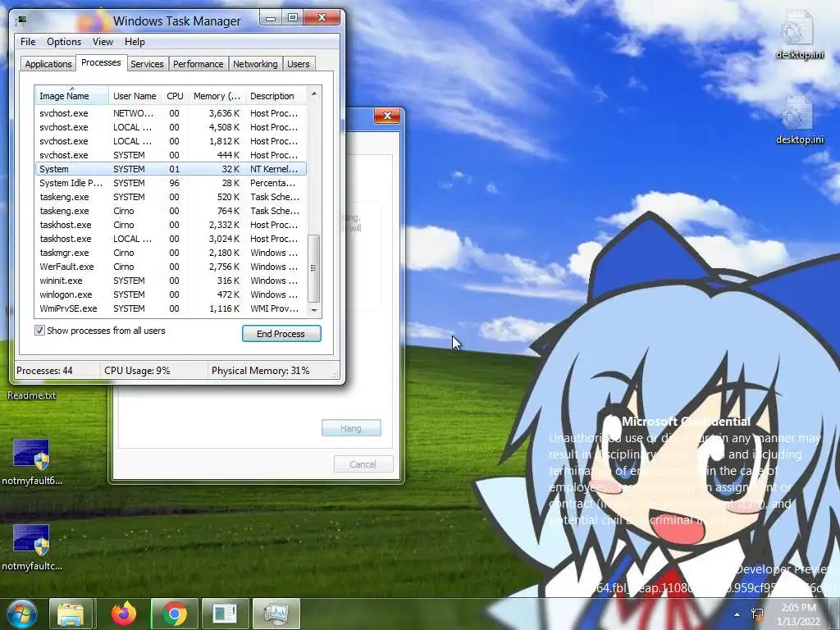This screenshot has width=840, height=630.
Task: Select the wininit.exe process row
Action: pos(171,281)
